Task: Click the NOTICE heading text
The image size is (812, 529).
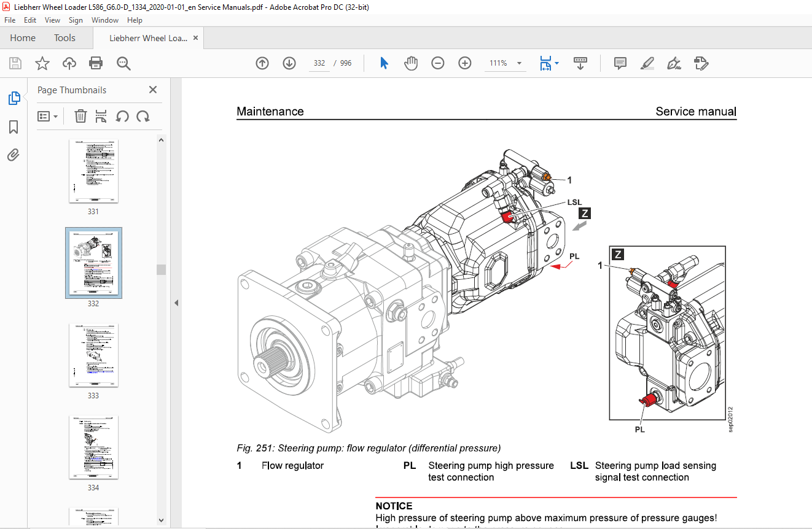Action: pyautogui.click(x=394, y=506)
